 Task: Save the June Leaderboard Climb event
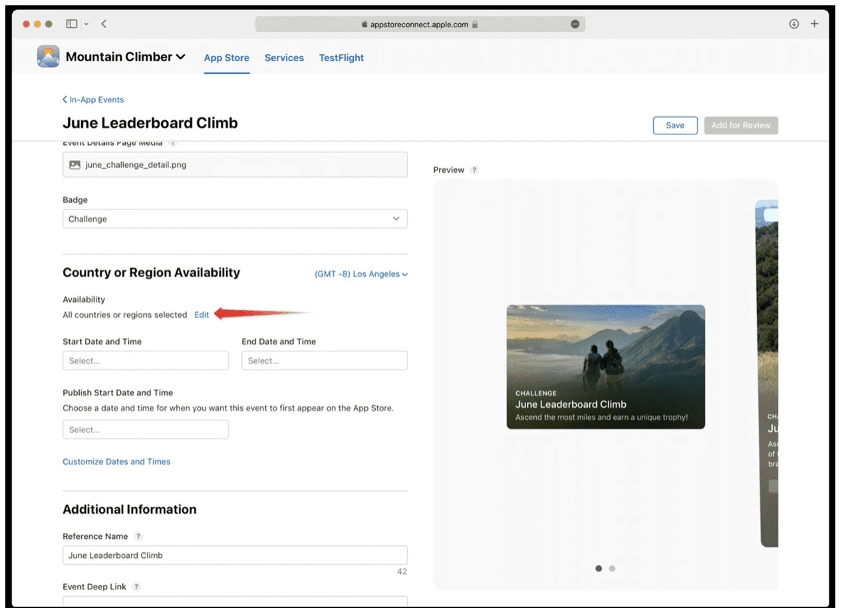tap(675, 125)
